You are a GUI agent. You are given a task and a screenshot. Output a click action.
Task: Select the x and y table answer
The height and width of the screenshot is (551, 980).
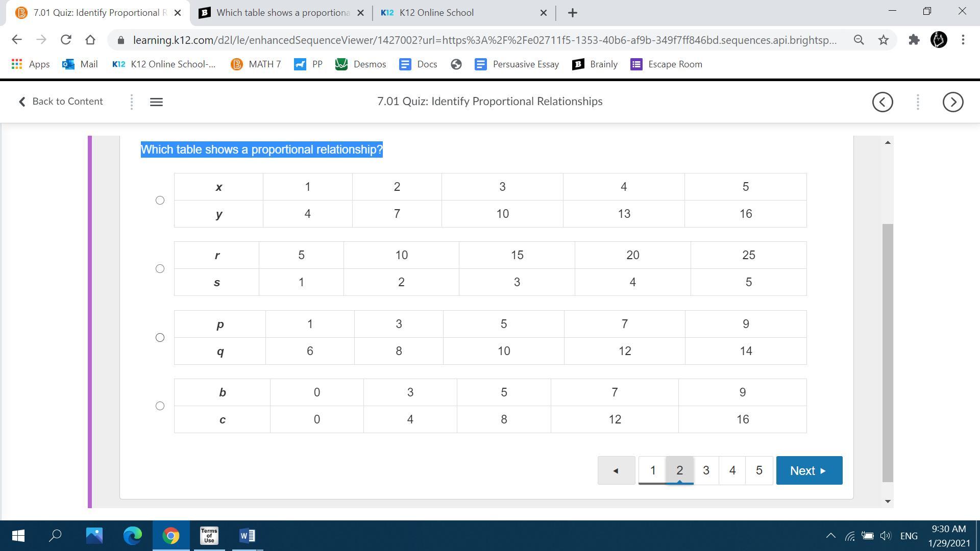click(x=160, y=201)
